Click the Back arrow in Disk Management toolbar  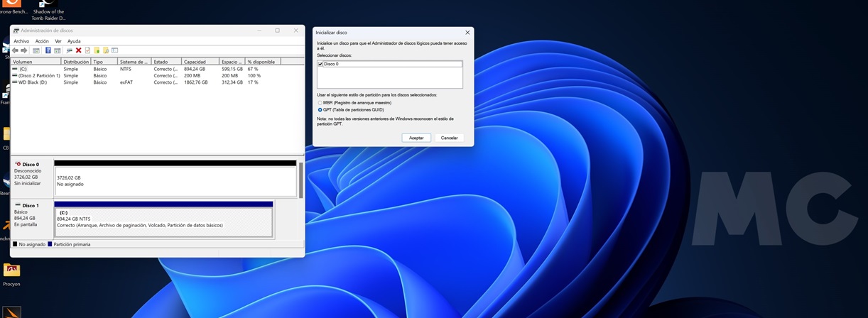pyautogui.click(x=15, y=50)
